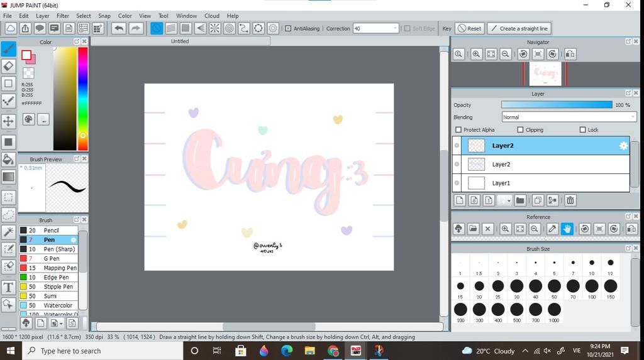Open add-layer type dropdown arrow
The width and height of the screenshot is (644, 360).
509,200
